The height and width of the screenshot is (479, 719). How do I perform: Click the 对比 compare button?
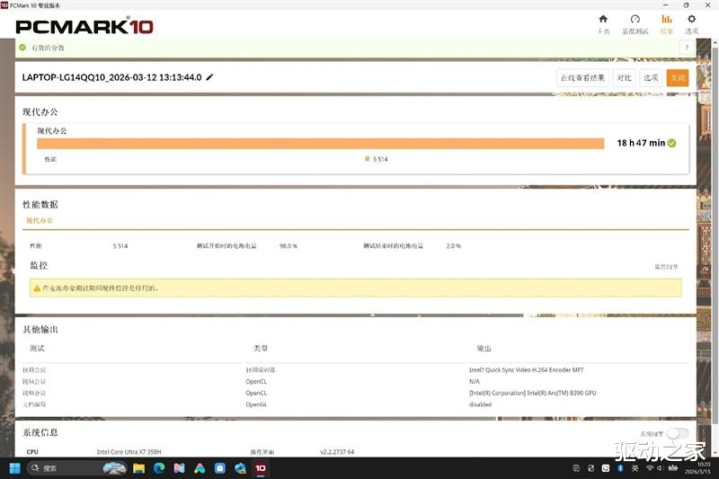point(624,78)
